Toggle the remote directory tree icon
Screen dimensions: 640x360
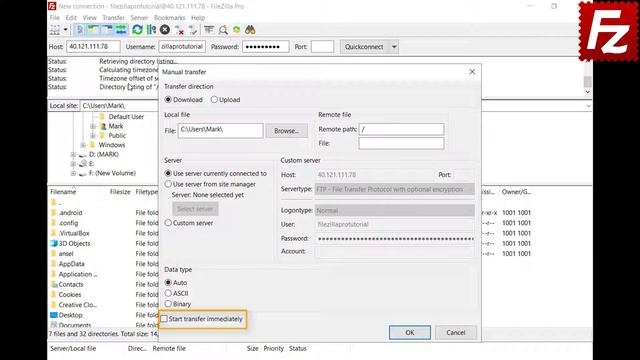(x=107, y=30)
